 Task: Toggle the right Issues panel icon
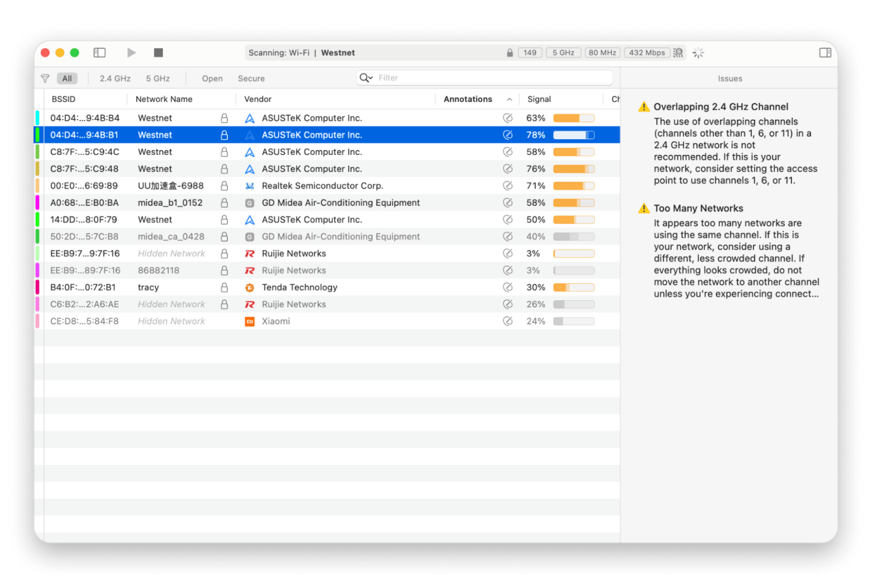(x=825, y=53)
